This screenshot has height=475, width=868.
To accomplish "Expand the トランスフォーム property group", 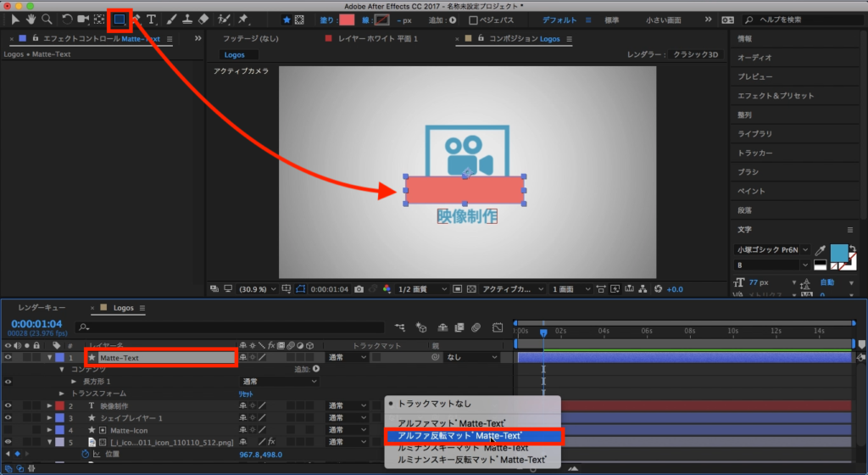I will click(x=62, y=394).
